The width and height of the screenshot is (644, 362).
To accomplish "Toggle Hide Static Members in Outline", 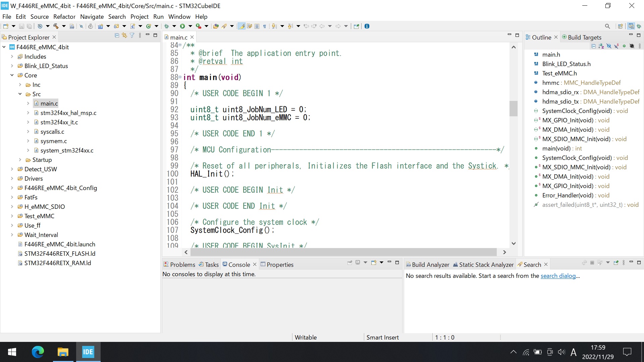I will 616,46.
